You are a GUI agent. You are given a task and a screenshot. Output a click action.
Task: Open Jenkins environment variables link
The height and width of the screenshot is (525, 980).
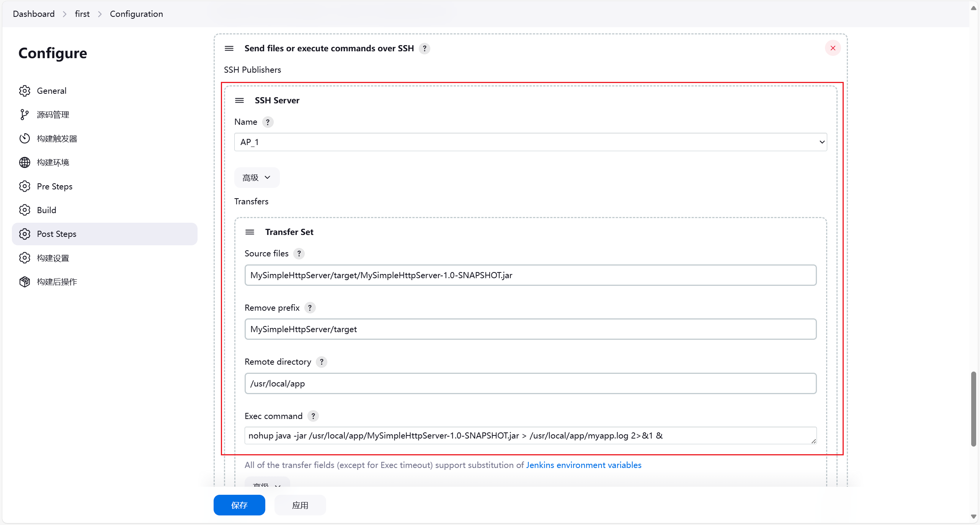(x=583, y=465)
